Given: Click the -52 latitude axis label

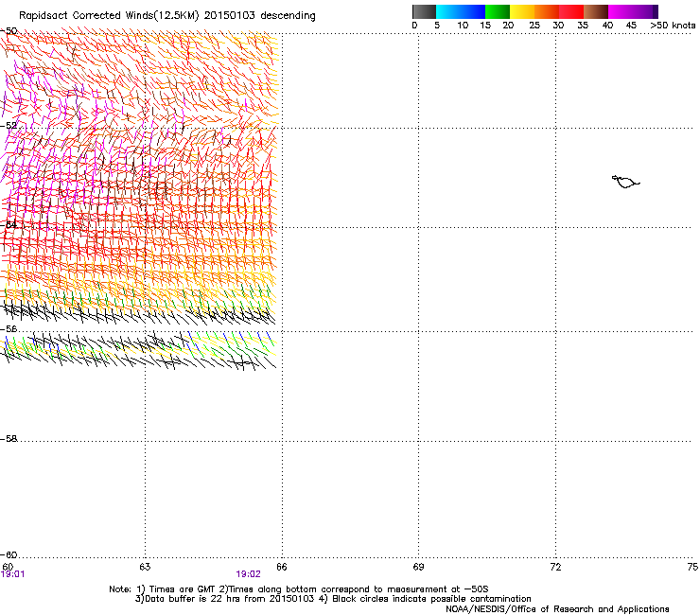Looking at the screenshot, I should tap(9, 126).
